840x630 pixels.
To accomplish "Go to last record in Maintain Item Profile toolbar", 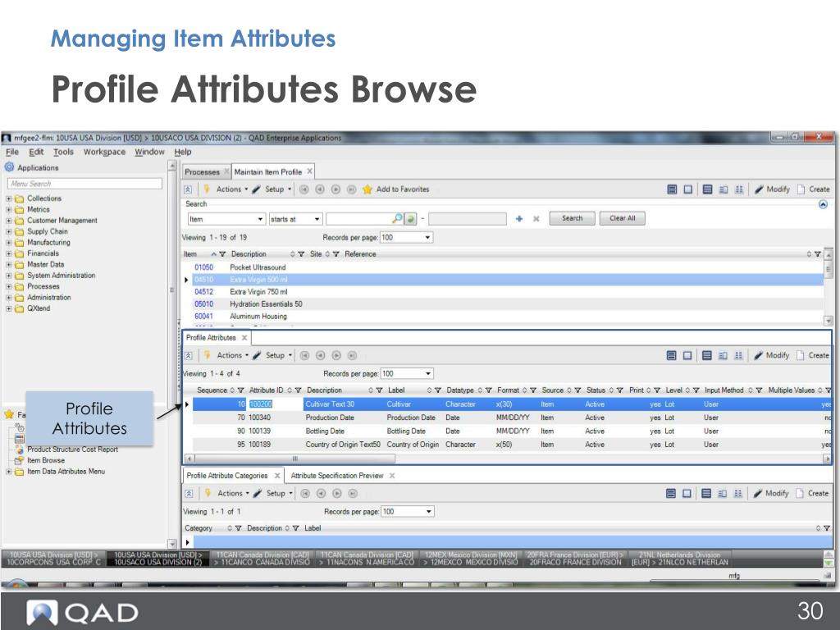I will coord(351,189).
